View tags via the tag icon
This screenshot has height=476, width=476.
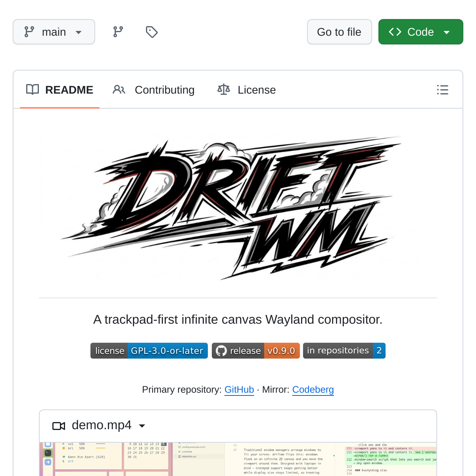[152, 32]
